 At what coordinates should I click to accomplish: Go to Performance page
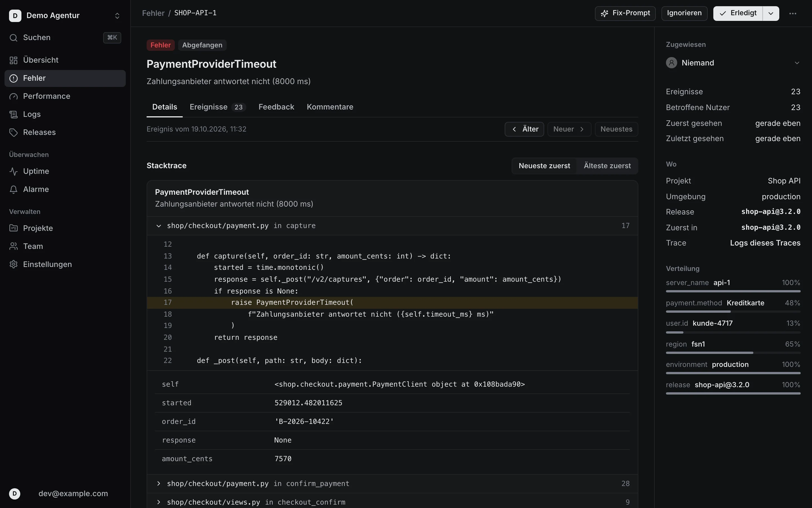[x=65, y=97]
